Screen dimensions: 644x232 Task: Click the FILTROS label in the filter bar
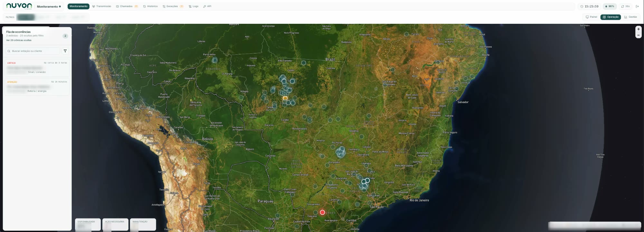click(x=10, y=17)
